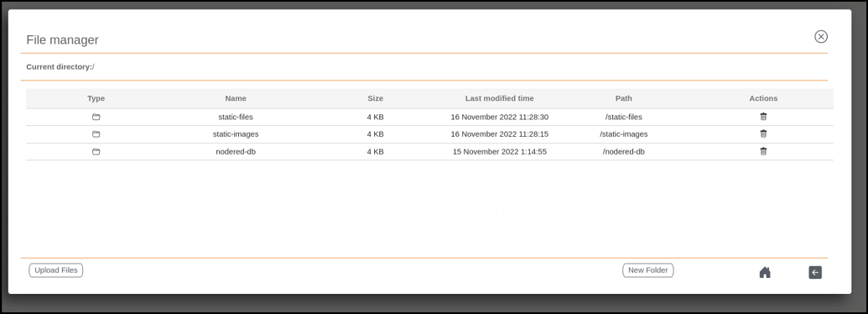Click the Upload Files button

pyautogui.click(x=56, y=270)
